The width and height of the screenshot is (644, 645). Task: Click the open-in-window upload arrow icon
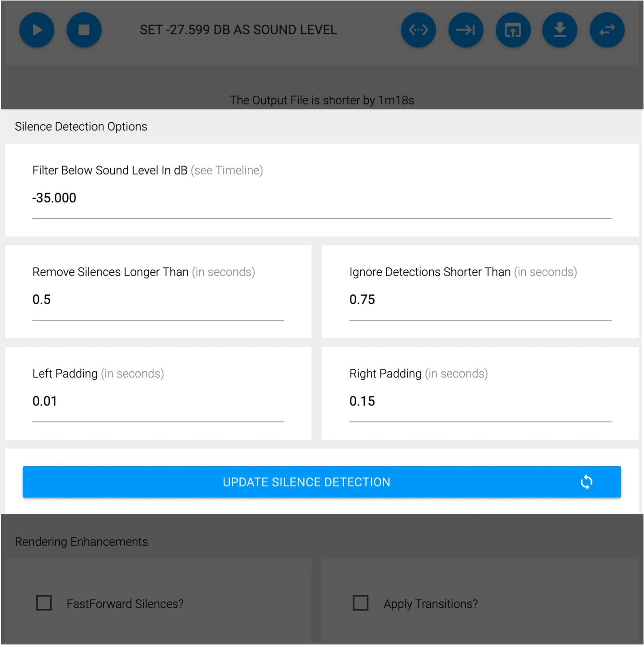point(513,30)
